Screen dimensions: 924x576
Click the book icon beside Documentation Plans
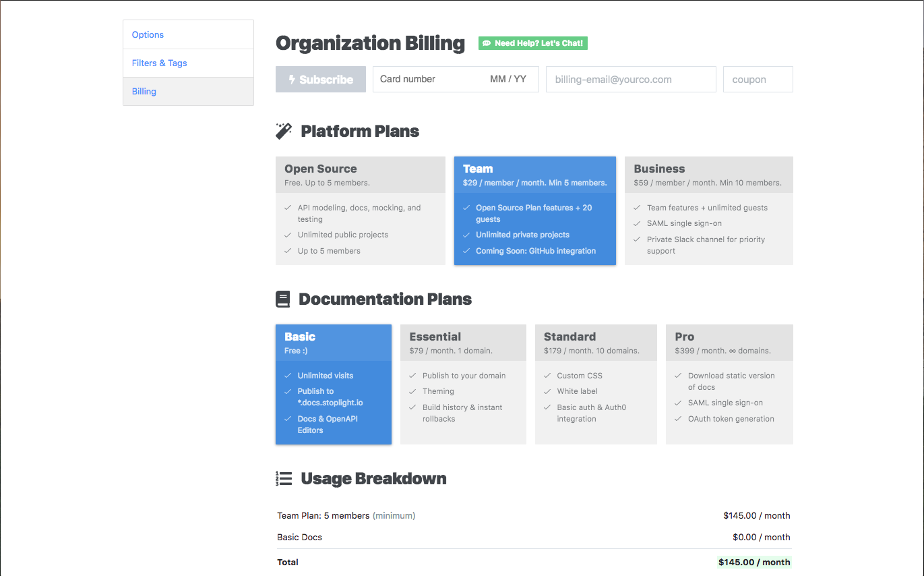pyautogui.click(x=283, y=299)
